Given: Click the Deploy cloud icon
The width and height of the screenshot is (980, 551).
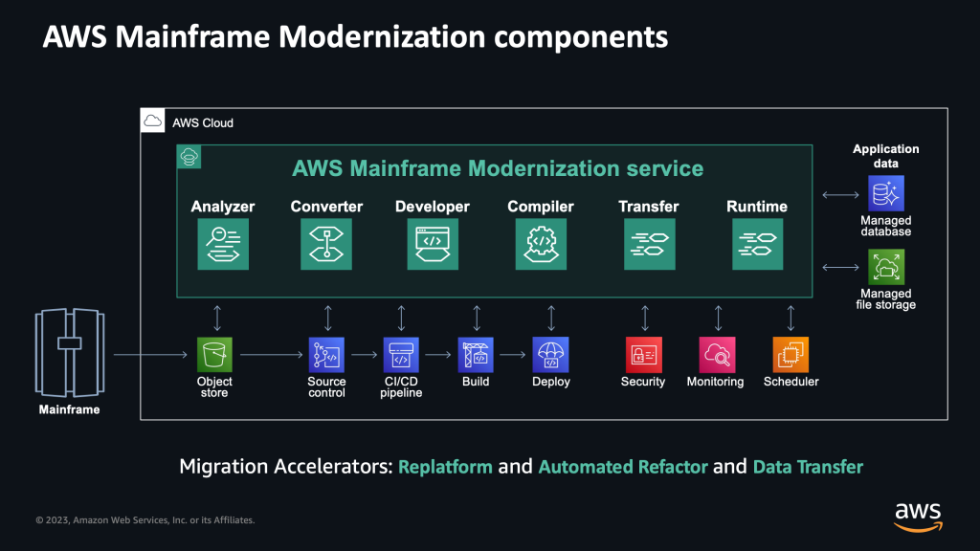Looking at the screenshot, I should 550,354.
